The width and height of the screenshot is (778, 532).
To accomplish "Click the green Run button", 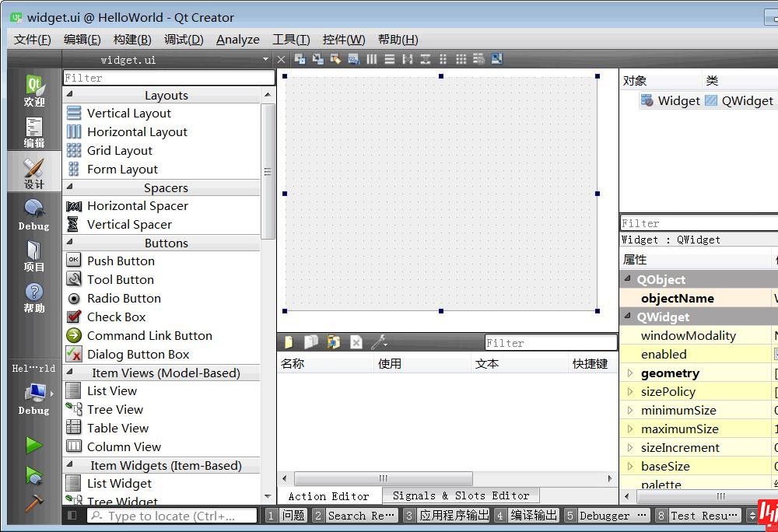I will point(33,446).
